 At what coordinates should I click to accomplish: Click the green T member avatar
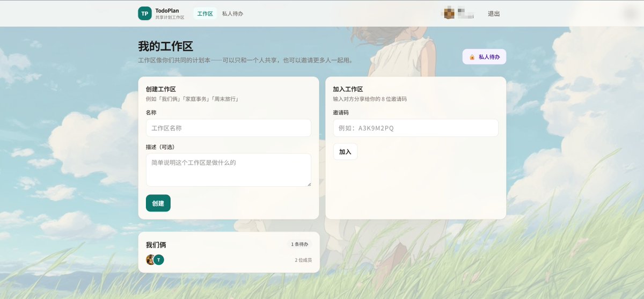(x=158, y=260)
